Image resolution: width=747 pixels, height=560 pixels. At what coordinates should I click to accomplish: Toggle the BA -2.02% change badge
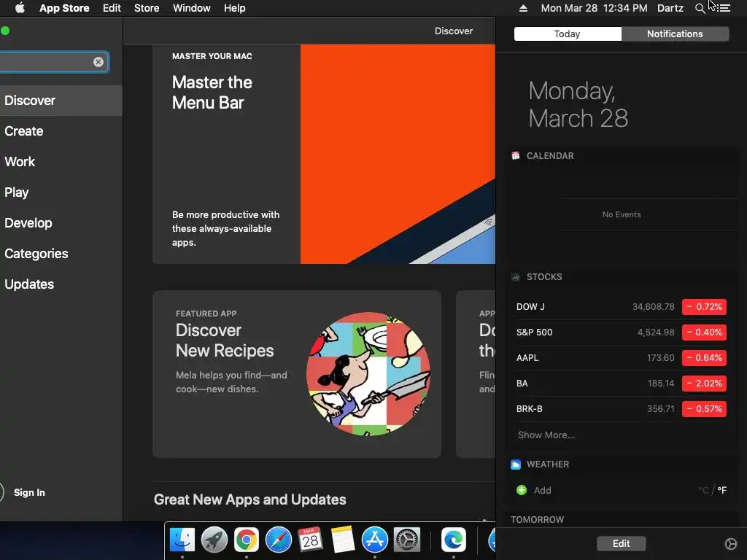[704, 384]
